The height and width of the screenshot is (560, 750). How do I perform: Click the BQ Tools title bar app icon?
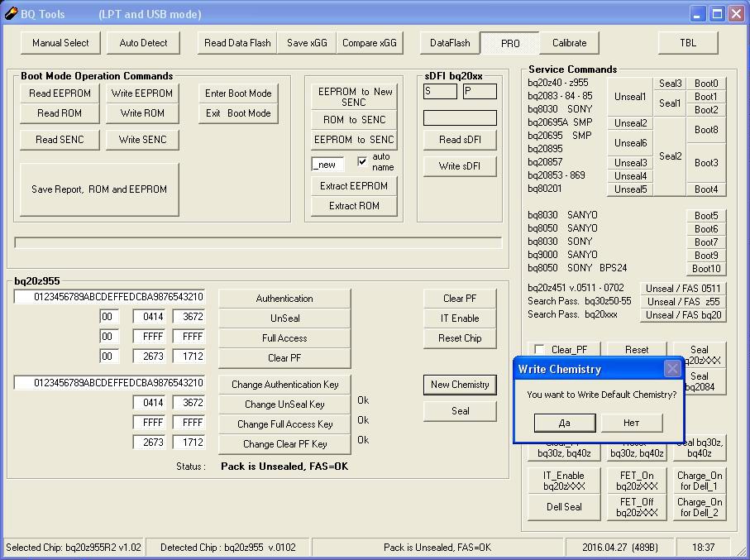(11, 13)
